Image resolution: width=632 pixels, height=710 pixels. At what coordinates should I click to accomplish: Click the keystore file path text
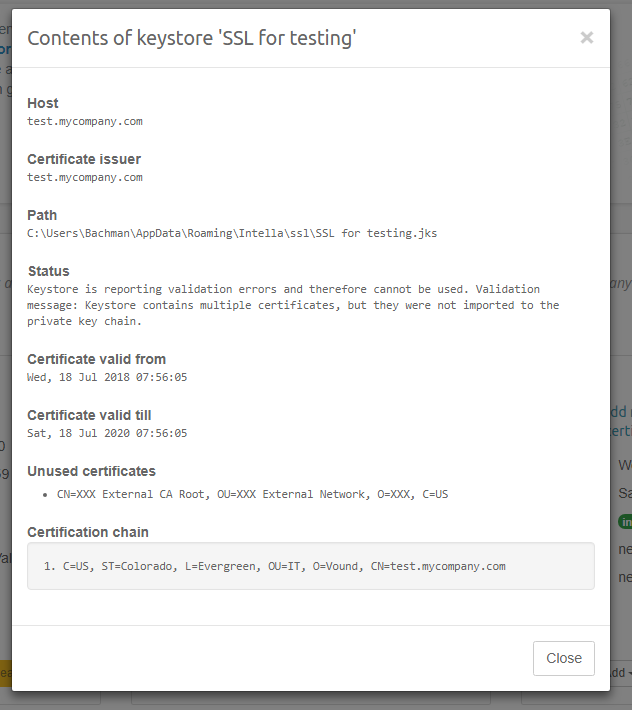click(232, 233)
